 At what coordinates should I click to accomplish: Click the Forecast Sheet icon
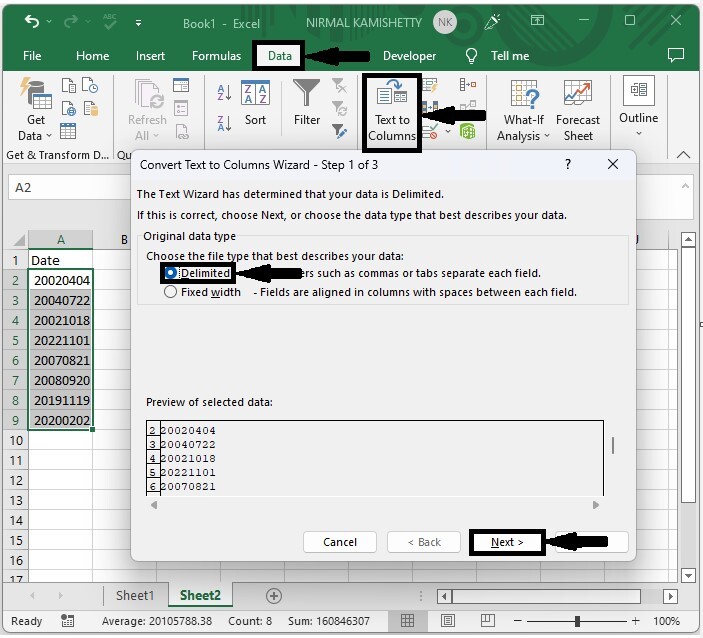tap(578, 92)
